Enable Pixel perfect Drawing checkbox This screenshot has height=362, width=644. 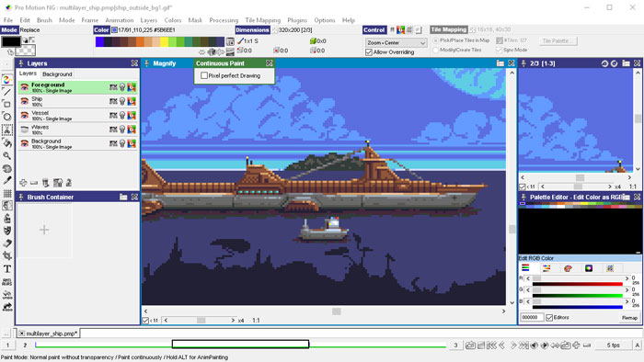point(204,75)
